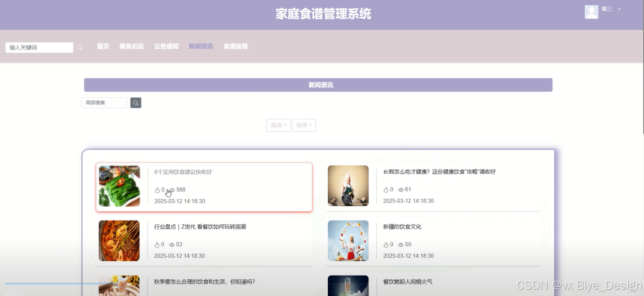Open article '新疆的饮食文化'
The width and height of the screenshot is (644, 296).
[402, 227]
